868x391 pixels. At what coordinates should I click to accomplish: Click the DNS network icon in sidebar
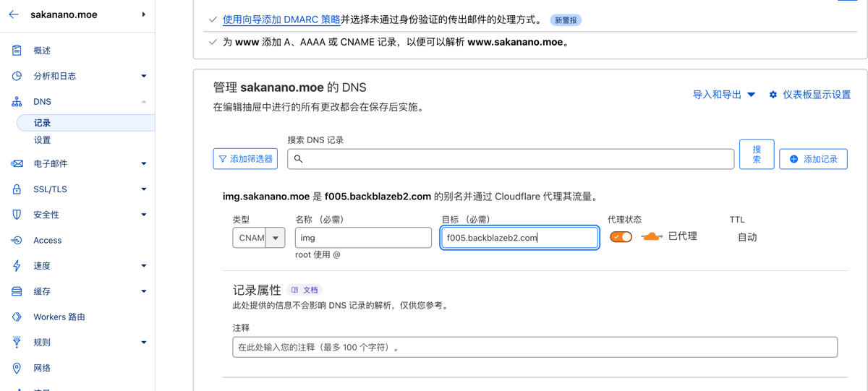[x=17, y=102]
